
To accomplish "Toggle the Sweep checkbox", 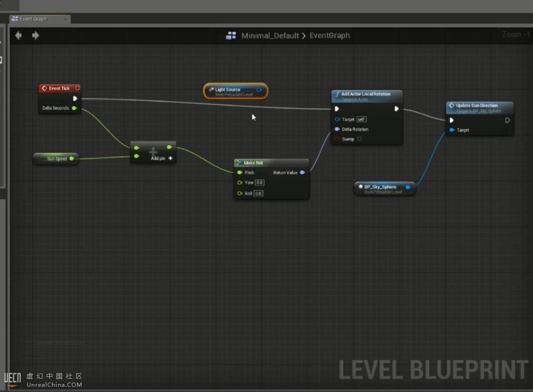I will click(x=359, y=139).
